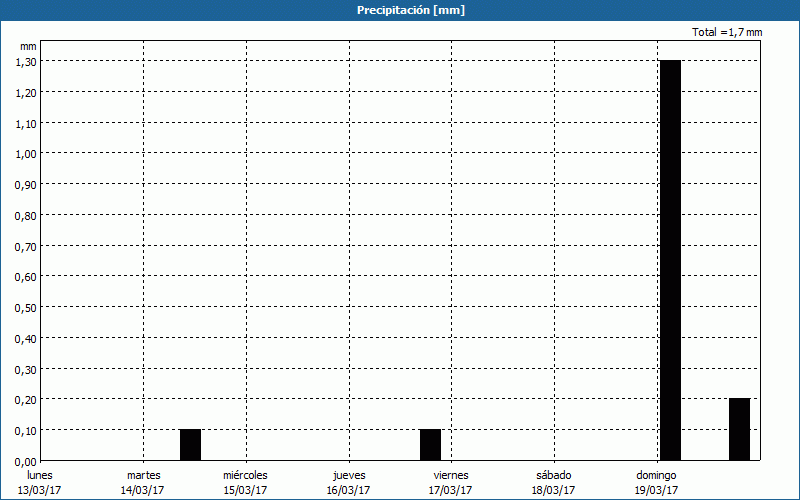Click the 13/03/17 date label
This screenshot has width=800, height=500.
coord(39,490)
